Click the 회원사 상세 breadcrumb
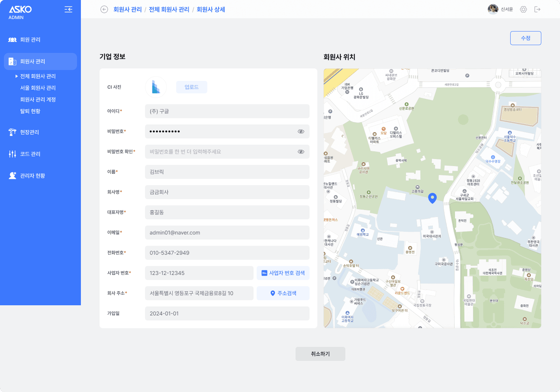The height and width of the screenshot is (392, 560). 211,9
